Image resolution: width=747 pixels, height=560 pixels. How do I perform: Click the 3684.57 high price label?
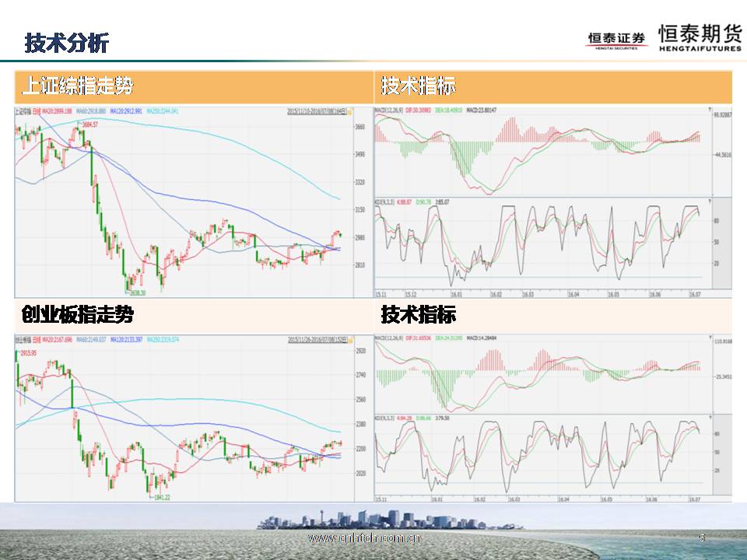pyautogui.click(x=89, y=124)
